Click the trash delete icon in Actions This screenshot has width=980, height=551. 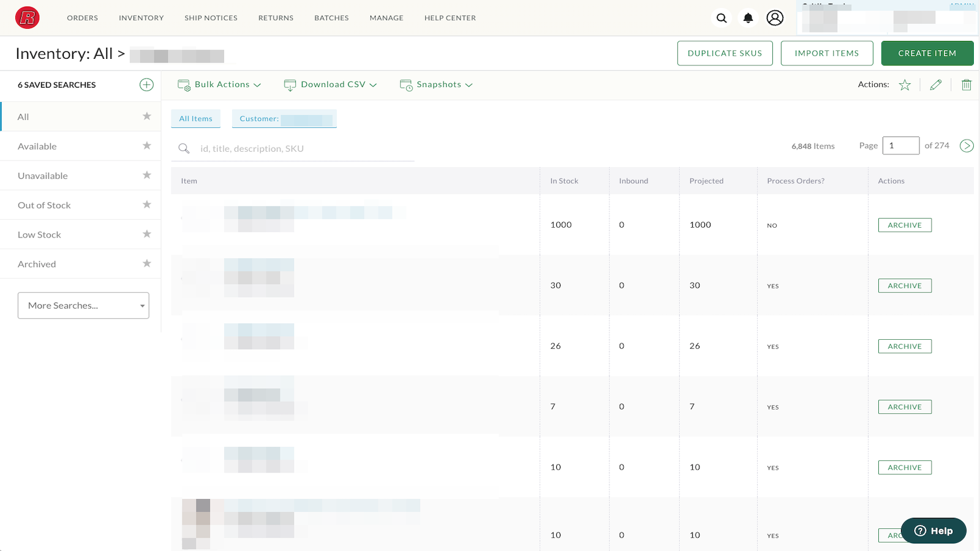[x=966, y=85]
